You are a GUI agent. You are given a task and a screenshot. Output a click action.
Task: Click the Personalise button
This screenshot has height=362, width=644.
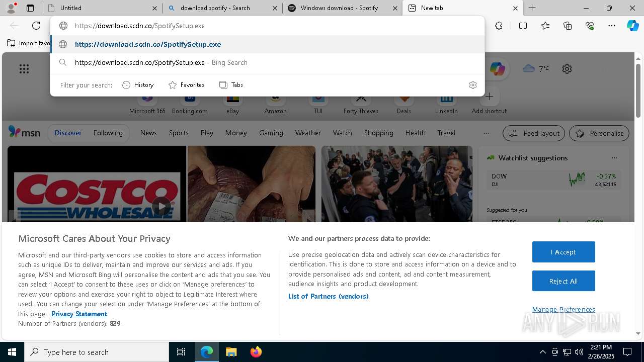point(599,133)
